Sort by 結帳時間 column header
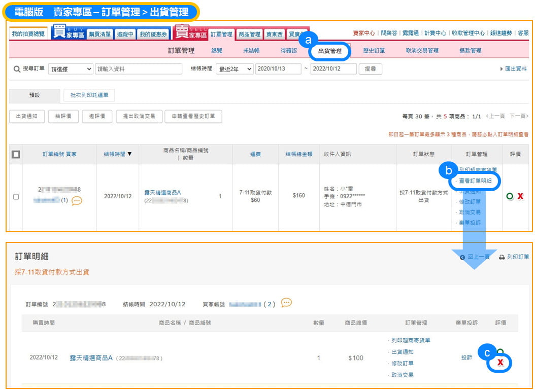Viewport: 535px width, 392px height. [x=117, y=154]
